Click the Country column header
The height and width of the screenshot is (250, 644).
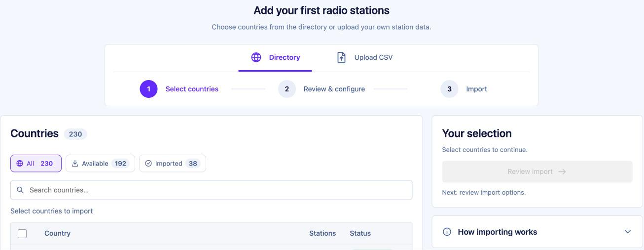(57, 233)
